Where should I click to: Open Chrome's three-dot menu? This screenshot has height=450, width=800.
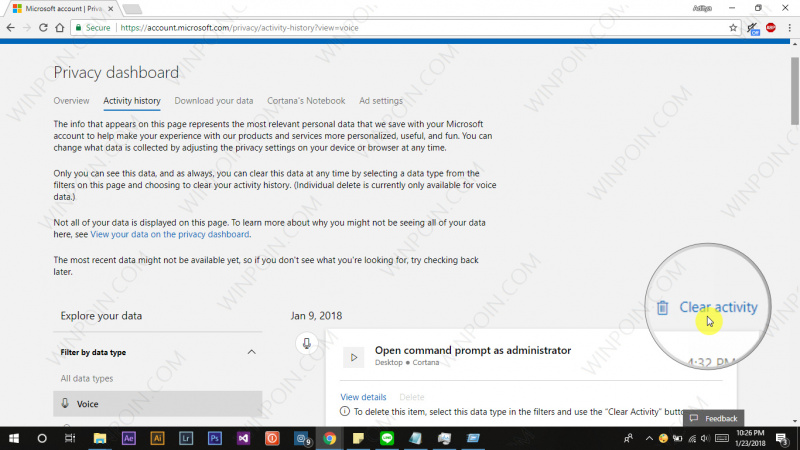pos(789,28)
